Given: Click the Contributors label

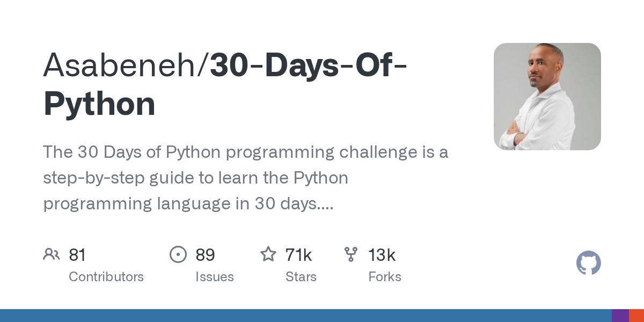Looking at the screenshot, I should 106,277.
